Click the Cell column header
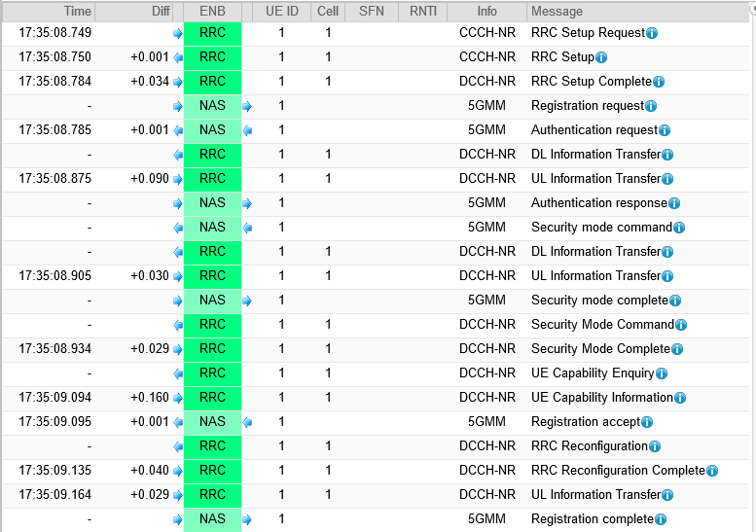The height and width of the screenshot is (532, 756). click(x=328, y=12)
